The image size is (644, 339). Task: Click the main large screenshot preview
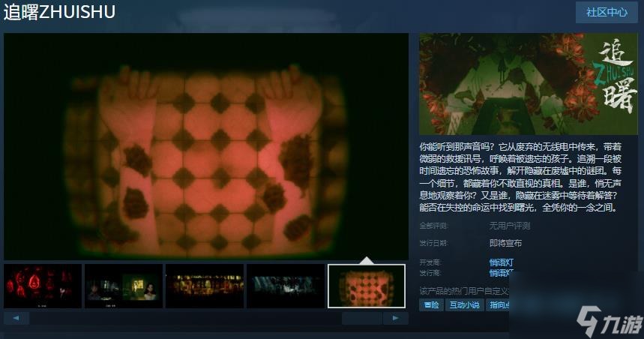click(206, 146)
